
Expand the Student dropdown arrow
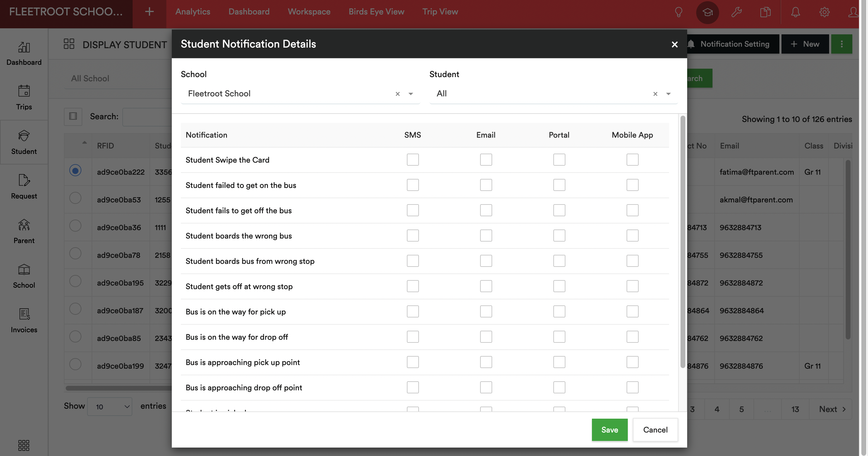coord(668,94)
